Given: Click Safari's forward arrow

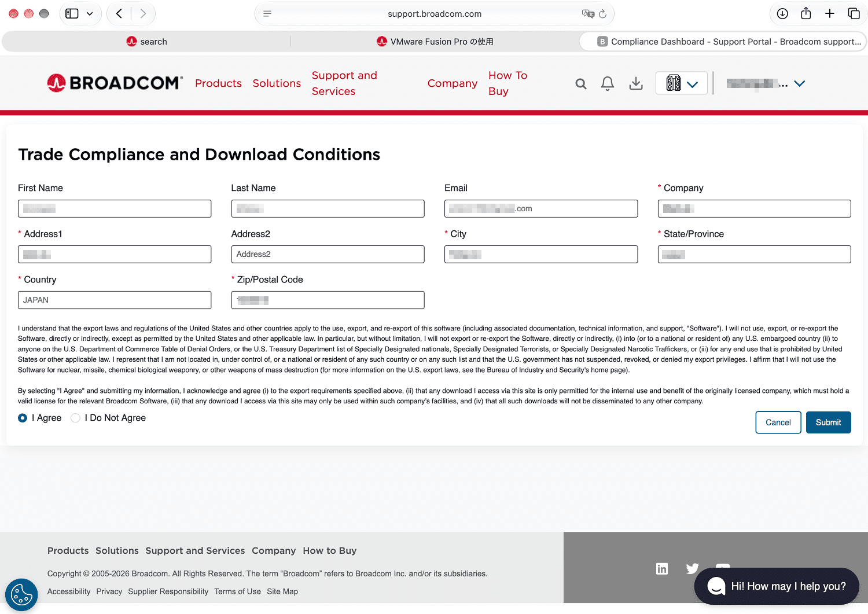Looking at the screenshot, I should pos(143,14).
